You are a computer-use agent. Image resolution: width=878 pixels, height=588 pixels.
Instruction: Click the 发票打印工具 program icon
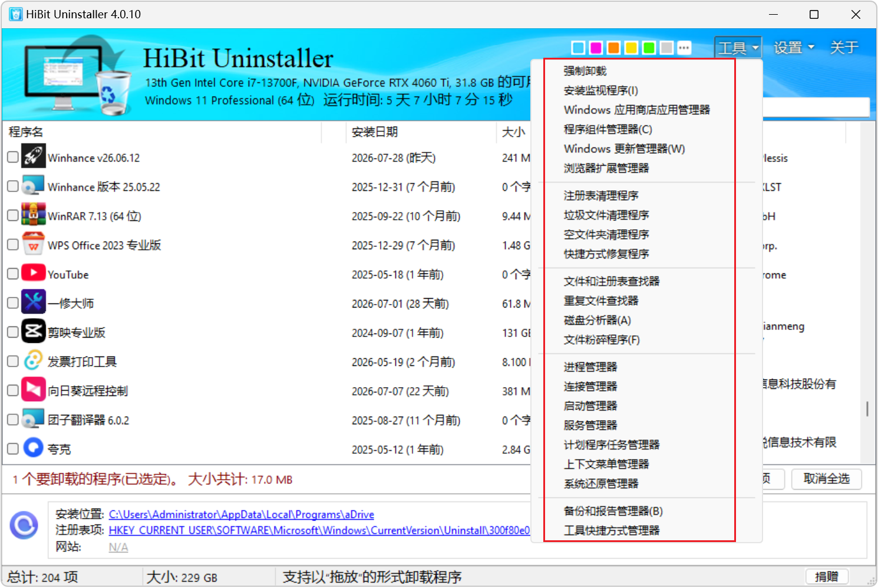[34, 361]
